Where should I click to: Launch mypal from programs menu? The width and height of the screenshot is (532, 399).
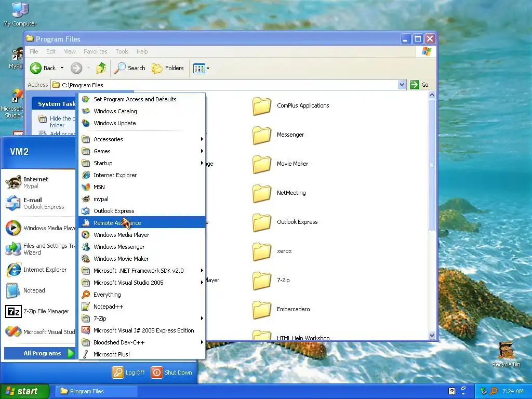click(x=142, y=199)
